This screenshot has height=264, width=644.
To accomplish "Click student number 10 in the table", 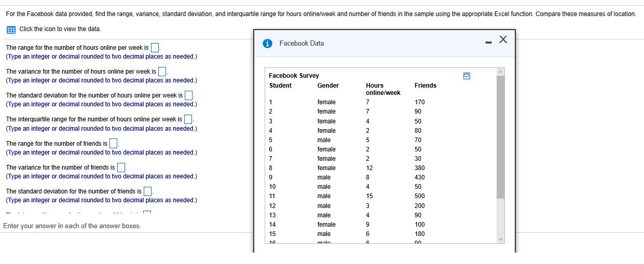I will (x=272, y=187).
